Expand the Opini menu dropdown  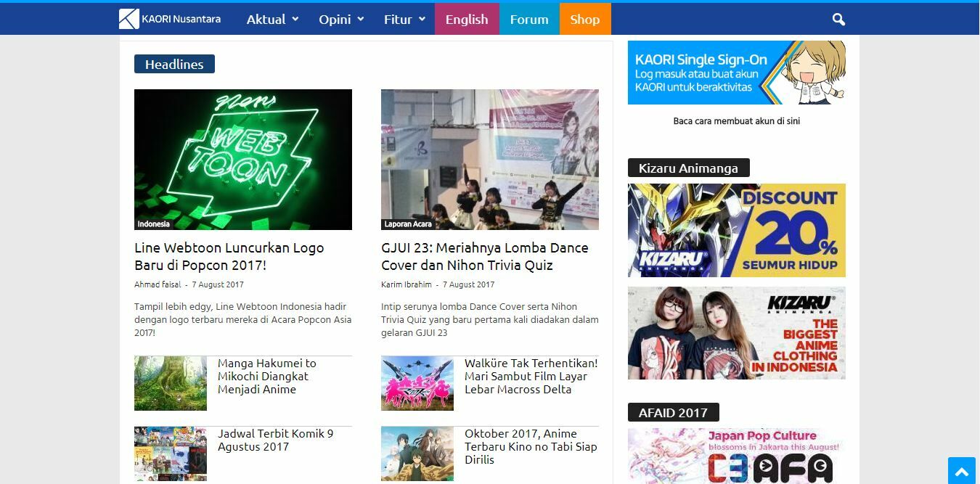pos(341,20)
